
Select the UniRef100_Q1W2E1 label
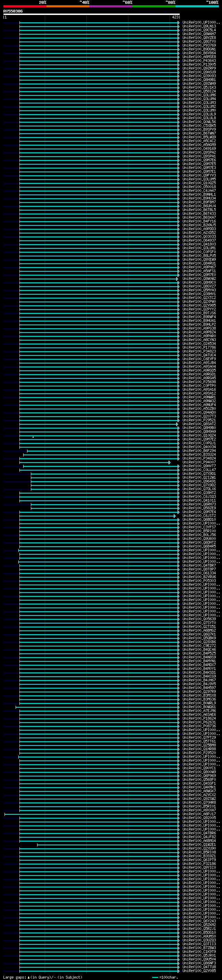[x=199, y=844]
